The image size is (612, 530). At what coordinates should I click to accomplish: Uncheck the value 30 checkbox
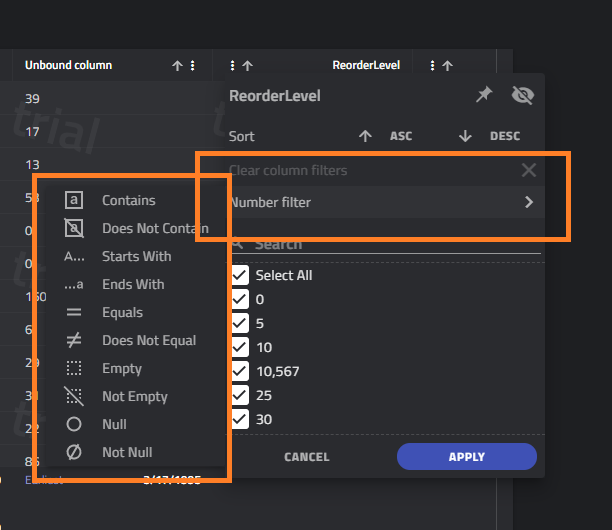tap(239, 419)
